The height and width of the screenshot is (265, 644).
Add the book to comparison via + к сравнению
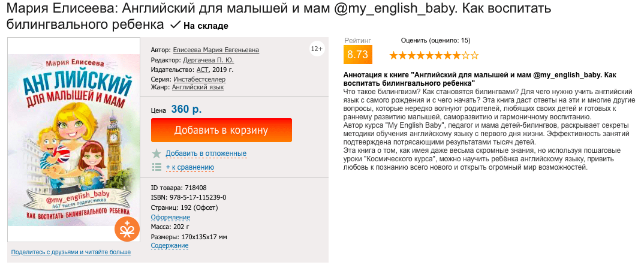pyautogui.click(x=189, y=167)
